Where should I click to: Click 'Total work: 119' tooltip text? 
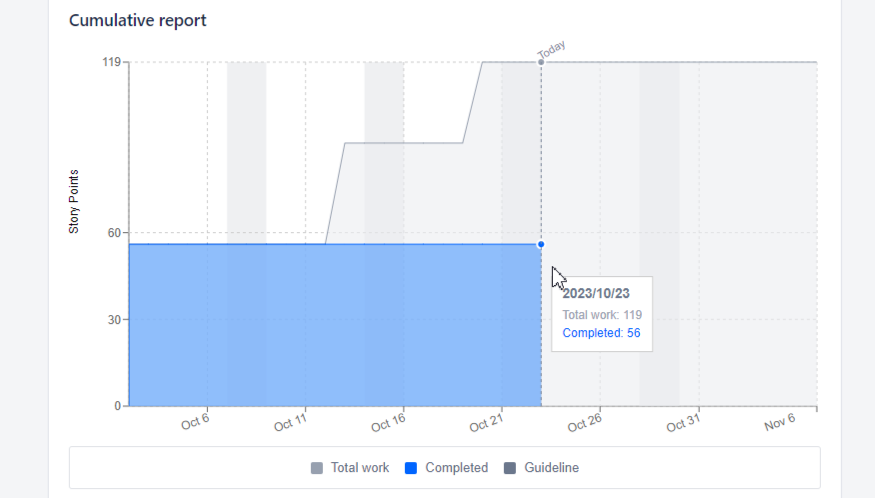pos(602,314)
